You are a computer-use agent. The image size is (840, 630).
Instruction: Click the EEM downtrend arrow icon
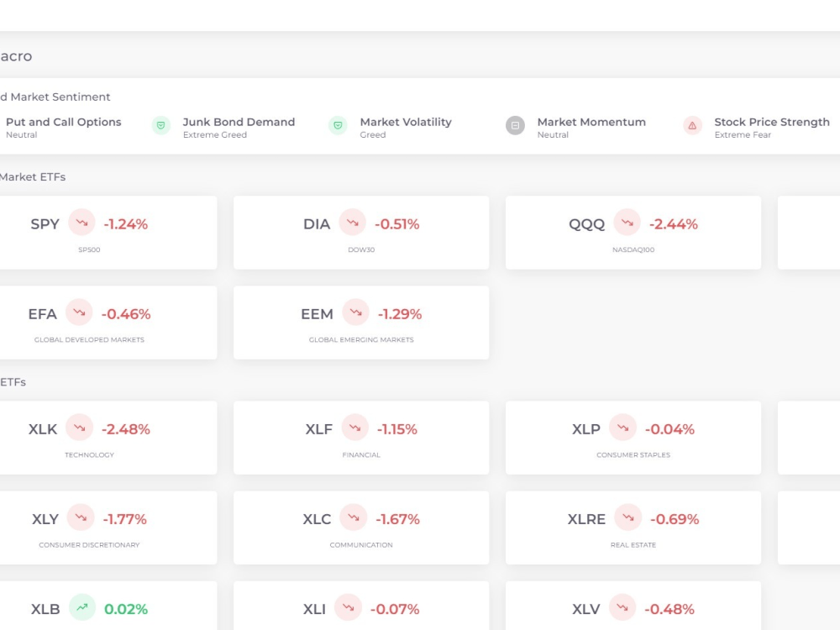355,312
